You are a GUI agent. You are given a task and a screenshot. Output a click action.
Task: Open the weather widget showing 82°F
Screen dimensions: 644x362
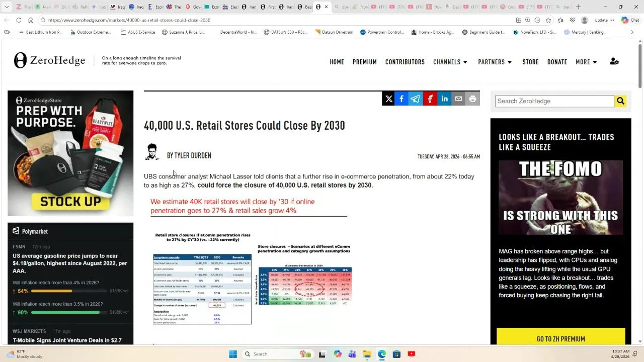(24, 354)
